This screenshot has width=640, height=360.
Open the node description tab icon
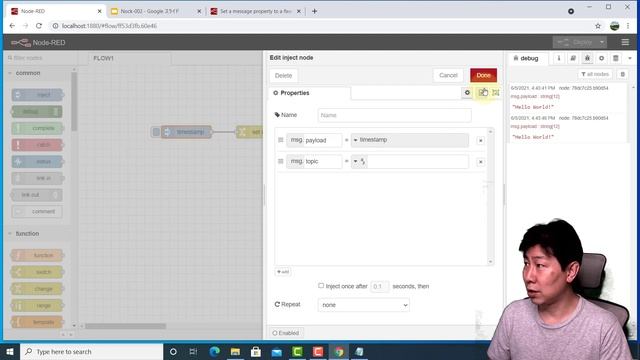click(x=483, y=93)
